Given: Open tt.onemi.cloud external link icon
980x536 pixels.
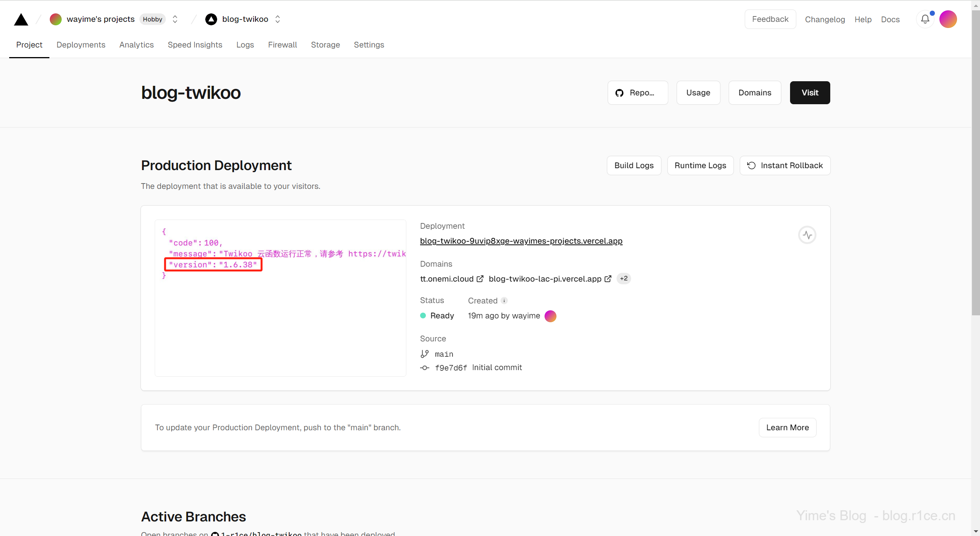Looking at the screenshot, I should point(480,279).
